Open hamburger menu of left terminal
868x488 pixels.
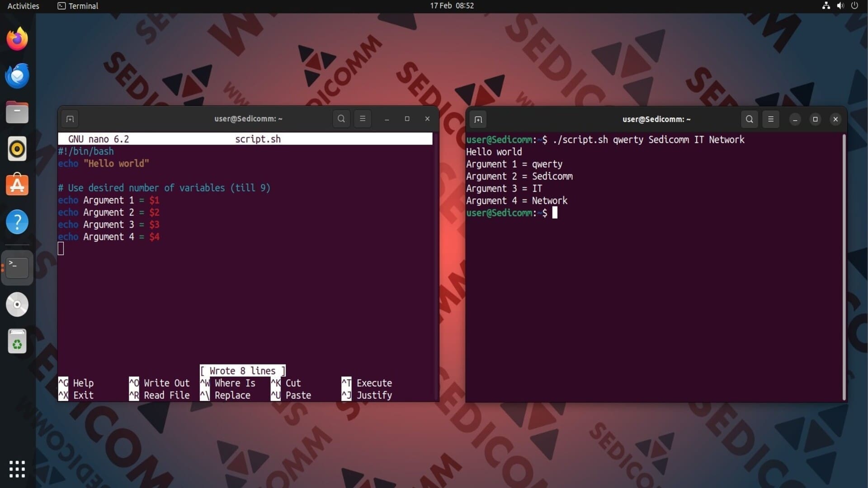click(x=362, y=119)
